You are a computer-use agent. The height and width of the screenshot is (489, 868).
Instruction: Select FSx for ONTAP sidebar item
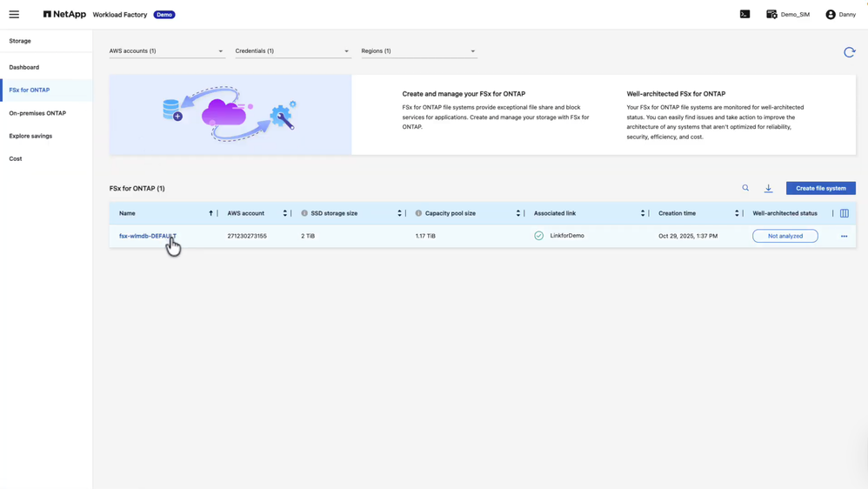click(x=46, y=90)
